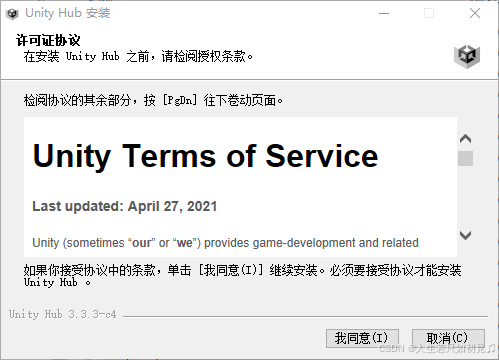Click the scroll down arrow in license box

[465, 235]
